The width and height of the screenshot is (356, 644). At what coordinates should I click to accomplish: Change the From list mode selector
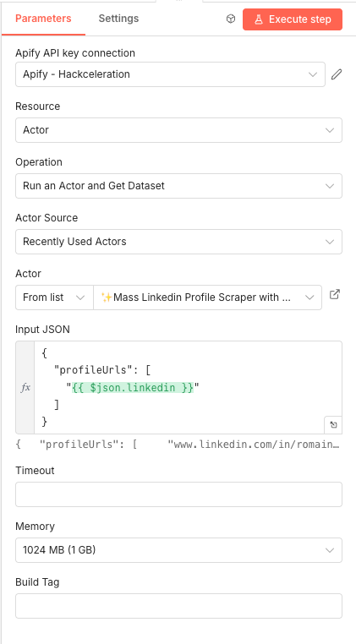(54, 297)
